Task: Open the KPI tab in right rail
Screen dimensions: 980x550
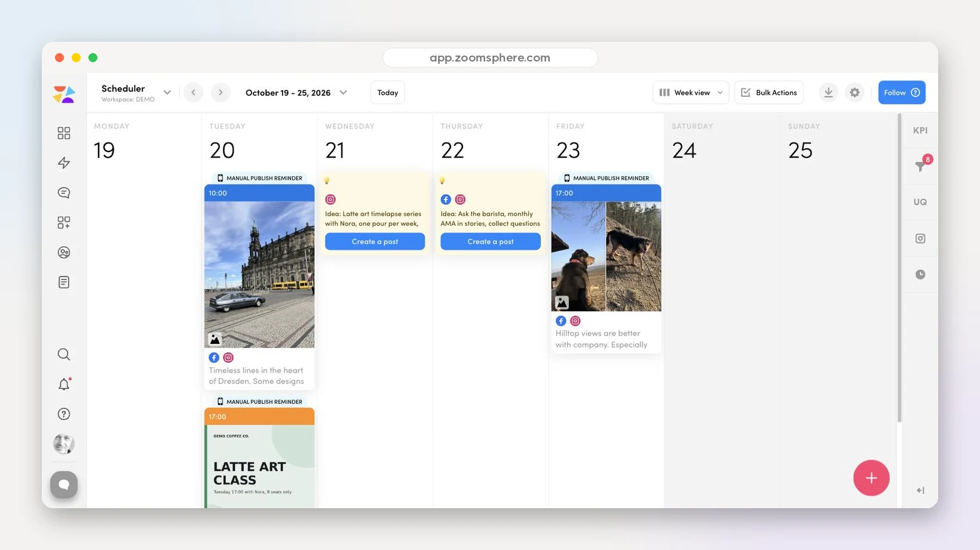Action: tap(920, 130)
